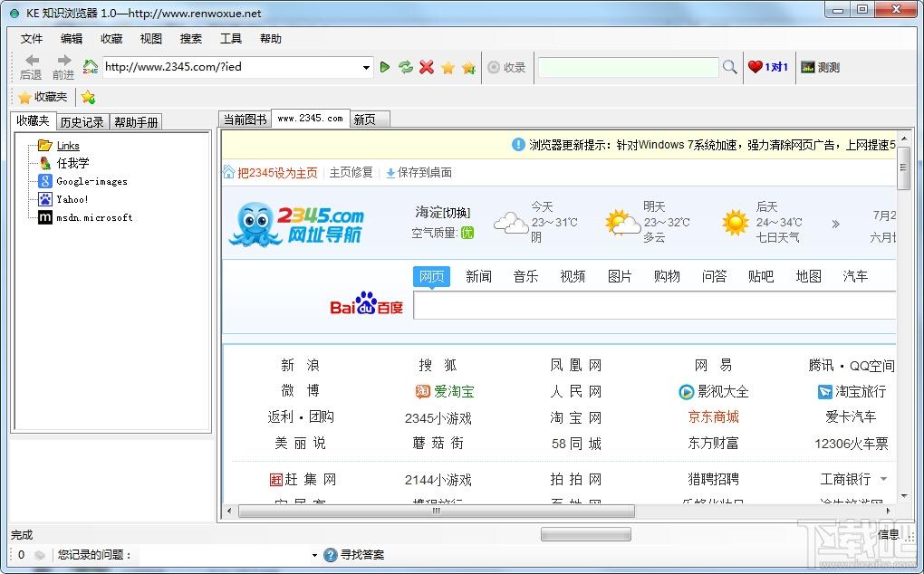Open the 文件 menu
Image resolution: width=924 pixels, height=574 pixels.
pyautogui.click(x=31, y=39)
